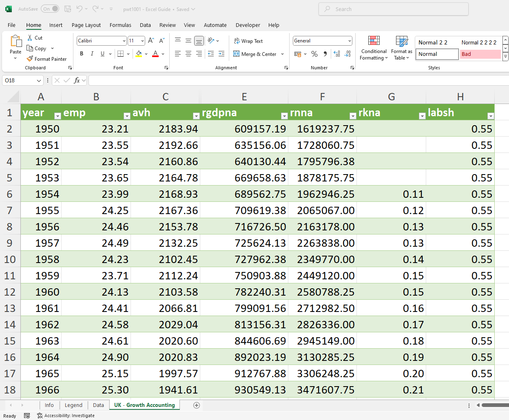Add a new sheet with plus icon
Image resolution: width=509 pixels, height=420 pixels.
pos(197,405)
